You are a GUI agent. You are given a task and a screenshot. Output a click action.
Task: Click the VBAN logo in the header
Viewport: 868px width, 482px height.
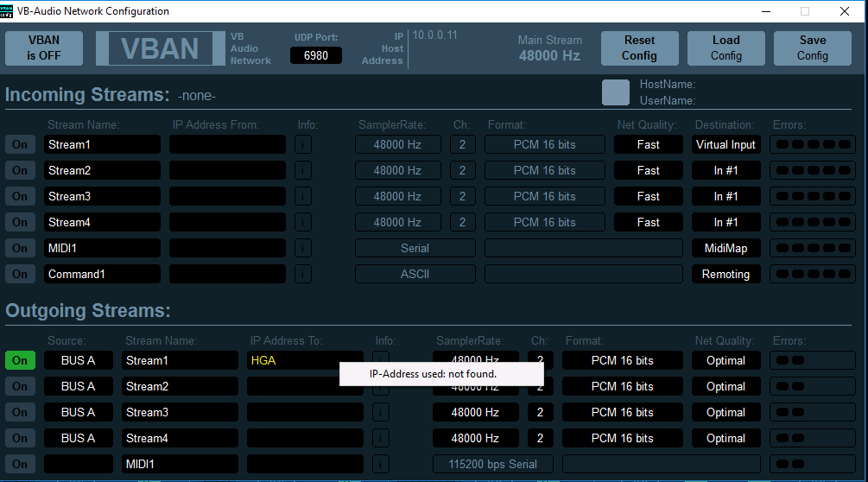pyautogui.click(x=160, y=48)
